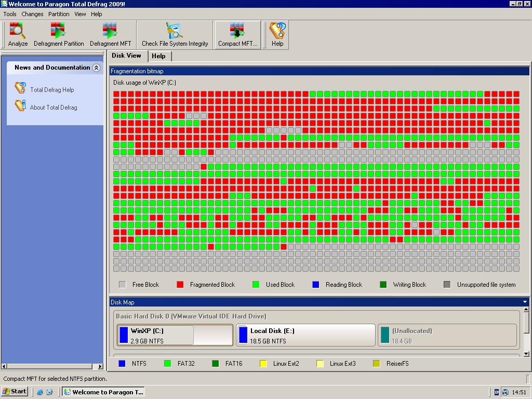This screenshot has height=399, width=532.
Task: Click the Paragon taskbar window button
Action: pos(103,392)
